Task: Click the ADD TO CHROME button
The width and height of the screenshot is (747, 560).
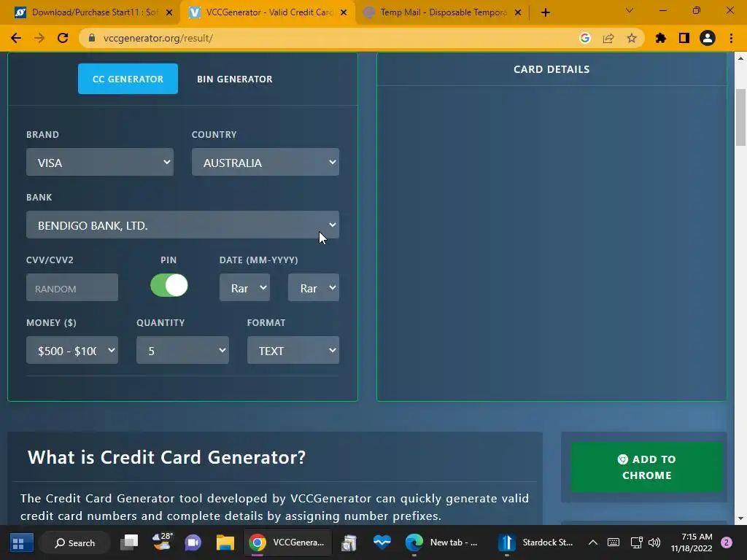Action: [x=647, y=467]
